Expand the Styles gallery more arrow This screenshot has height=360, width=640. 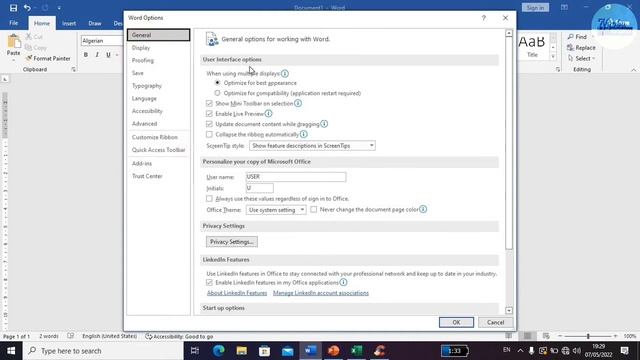(553, 57)
